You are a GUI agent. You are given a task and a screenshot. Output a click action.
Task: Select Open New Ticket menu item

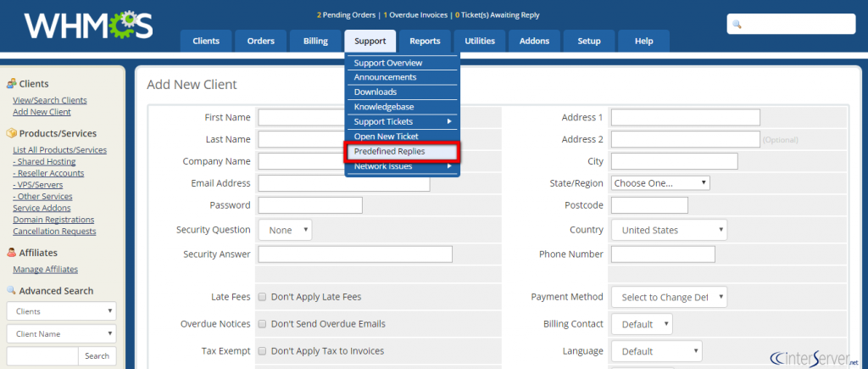403,137
